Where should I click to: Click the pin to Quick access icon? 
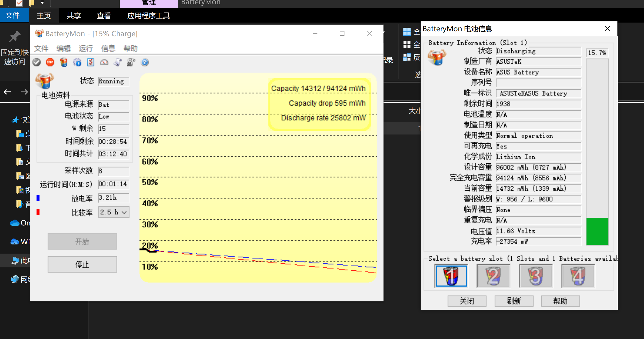coord(15,37)
